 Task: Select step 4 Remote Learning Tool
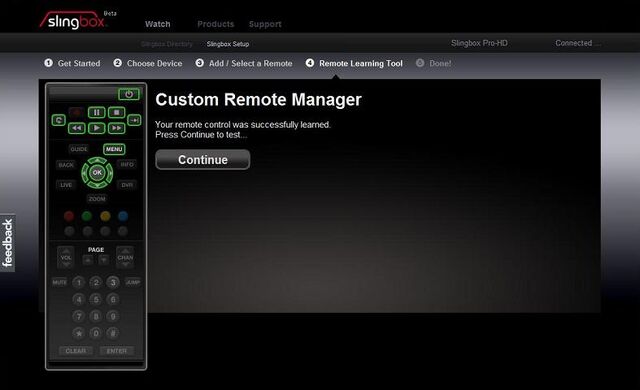354,63
